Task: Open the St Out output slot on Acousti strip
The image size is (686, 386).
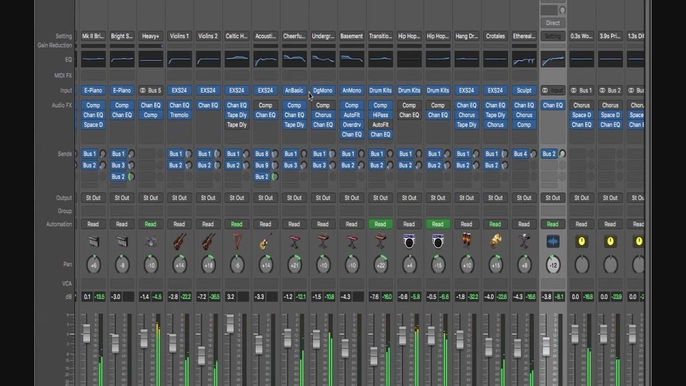Action: pos(266,198)
